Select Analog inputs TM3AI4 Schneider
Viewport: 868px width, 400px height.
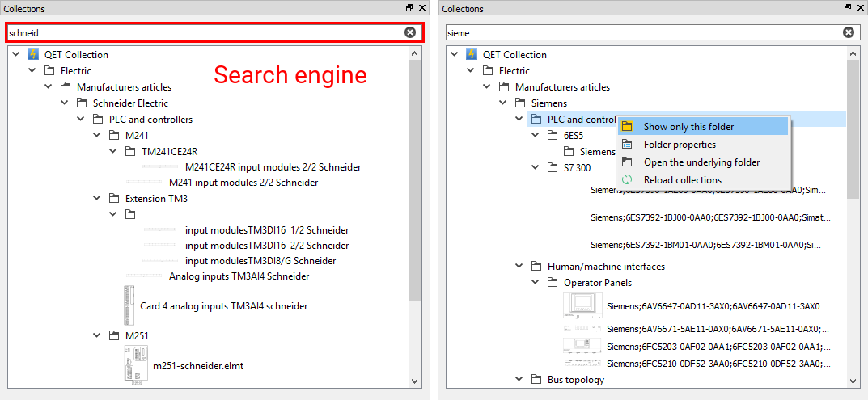click(239, 276)
